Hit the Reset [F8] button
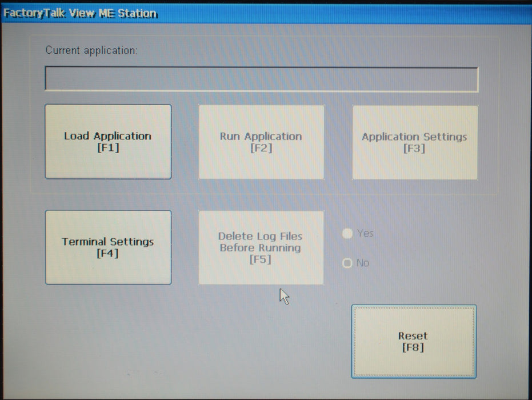532x400 pixels. click(414, 341)
